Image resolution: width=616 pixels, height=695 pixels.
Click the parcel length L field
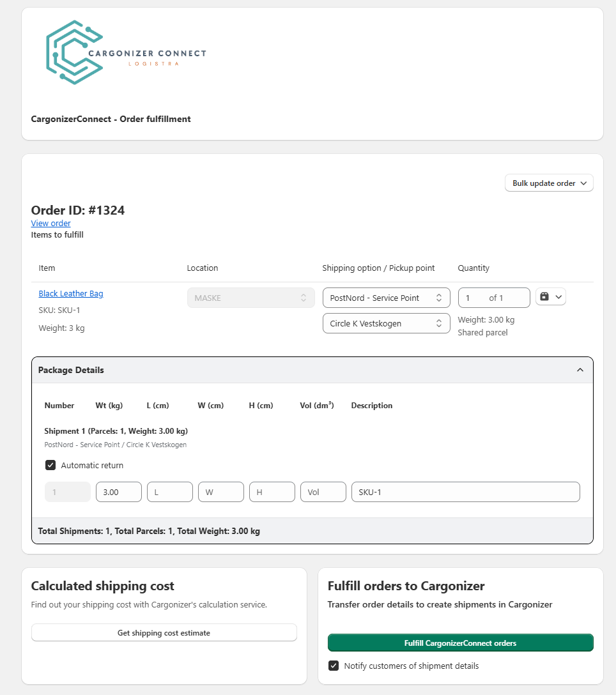tap(169, 492)
